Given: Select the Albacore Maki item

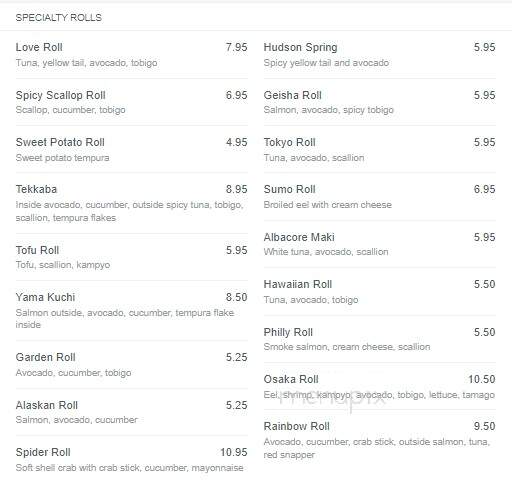Looking at the screenshot, I should (299, 237).
